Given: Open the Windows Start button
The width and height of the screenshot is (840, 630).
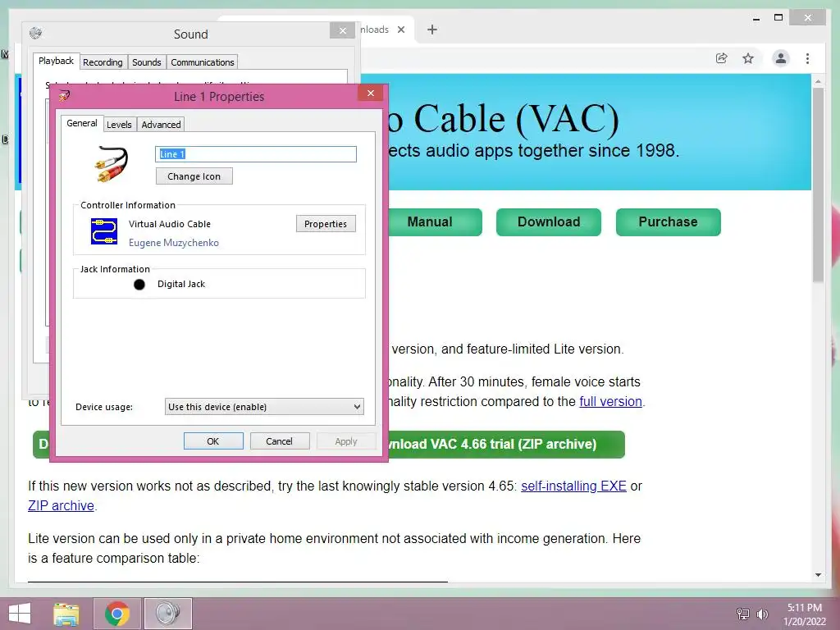Looking at the screenshot, I should pos(20,614).
